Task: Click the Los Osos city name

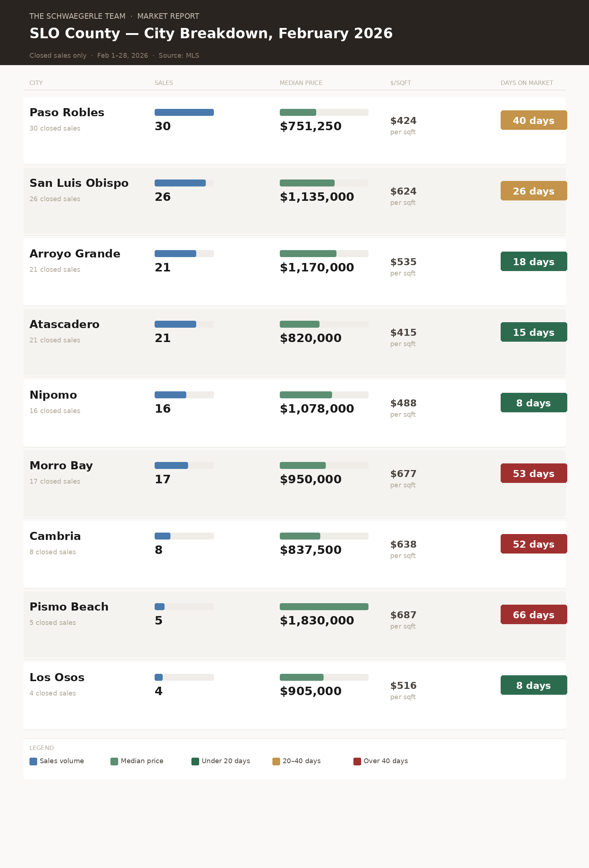Action: (57, 677)
